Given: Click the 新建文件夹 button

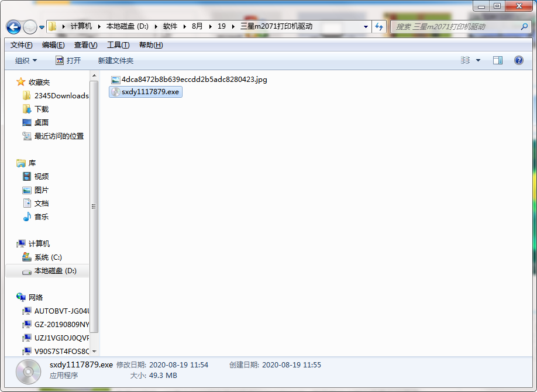Looking at the screenshot, I should (x=115, y=61).
